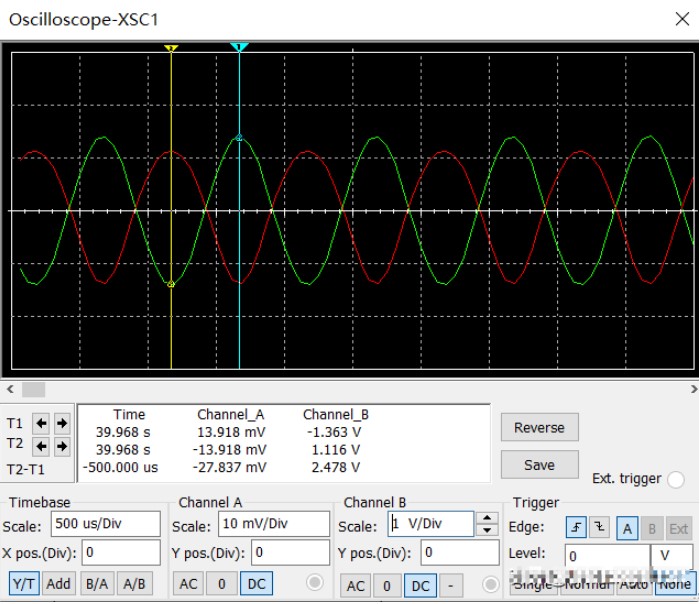This screenshot has height=604, width=700.
Task: Click the Reverse button
Action: click(540, 427)
